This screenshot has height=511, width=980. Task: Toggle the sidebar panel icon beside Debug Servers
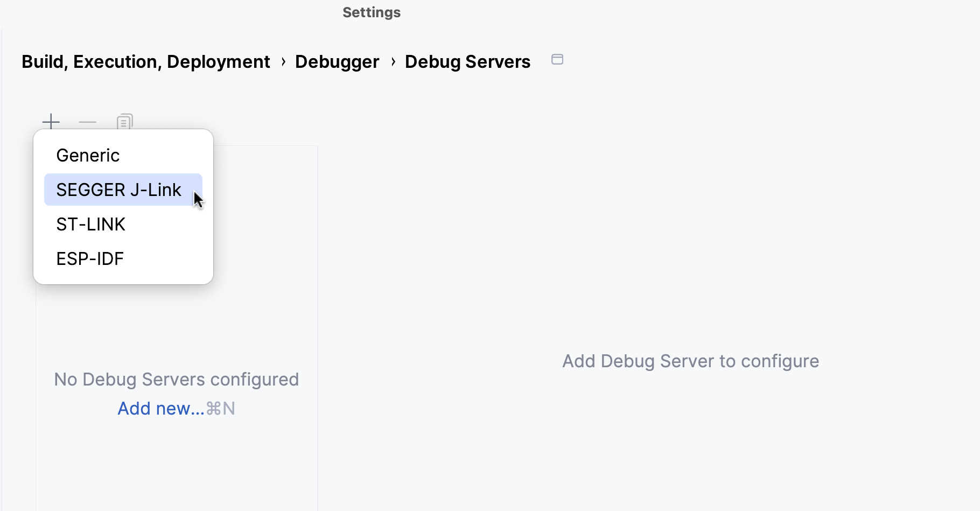[557, 60]
